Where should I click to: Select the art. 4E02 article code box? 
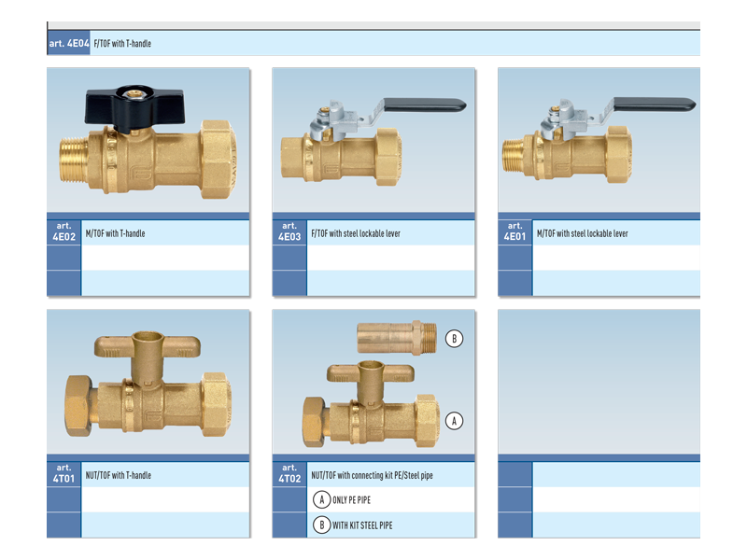click(x=63, y=231)
